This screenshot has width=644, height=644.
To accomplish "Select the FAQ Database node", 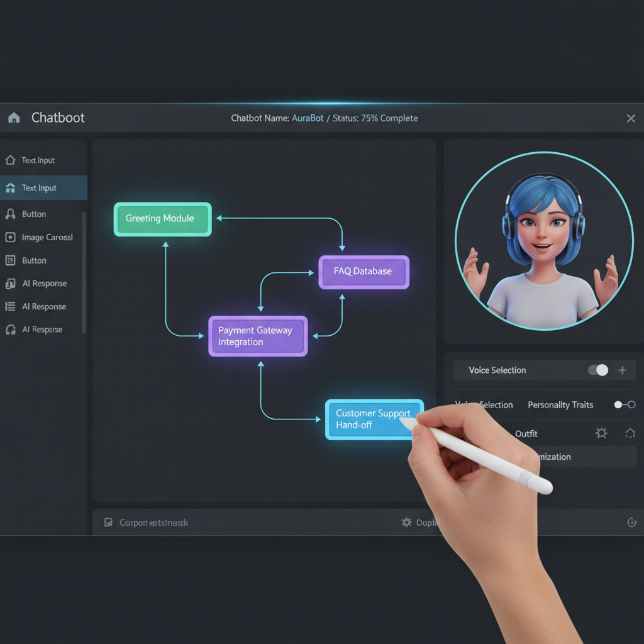I will 364,272.
